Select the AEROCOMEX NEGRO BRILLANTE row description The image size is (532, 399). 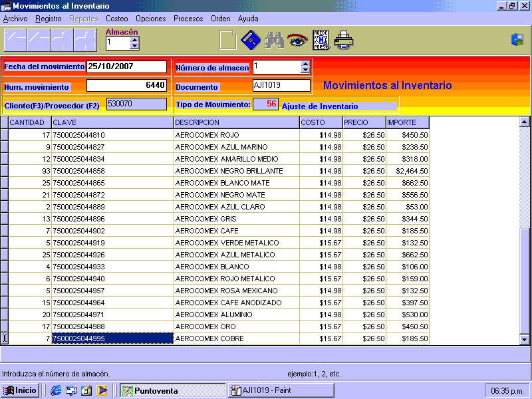pyautogui.click(x=236, y=171)
